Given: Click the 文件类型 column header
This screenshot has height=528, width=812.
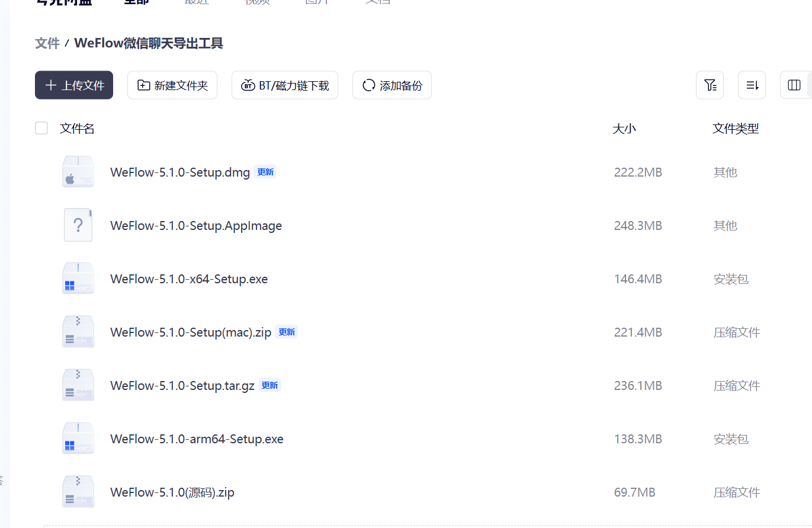Looking at the screenshot, I should tap(736, 129).
